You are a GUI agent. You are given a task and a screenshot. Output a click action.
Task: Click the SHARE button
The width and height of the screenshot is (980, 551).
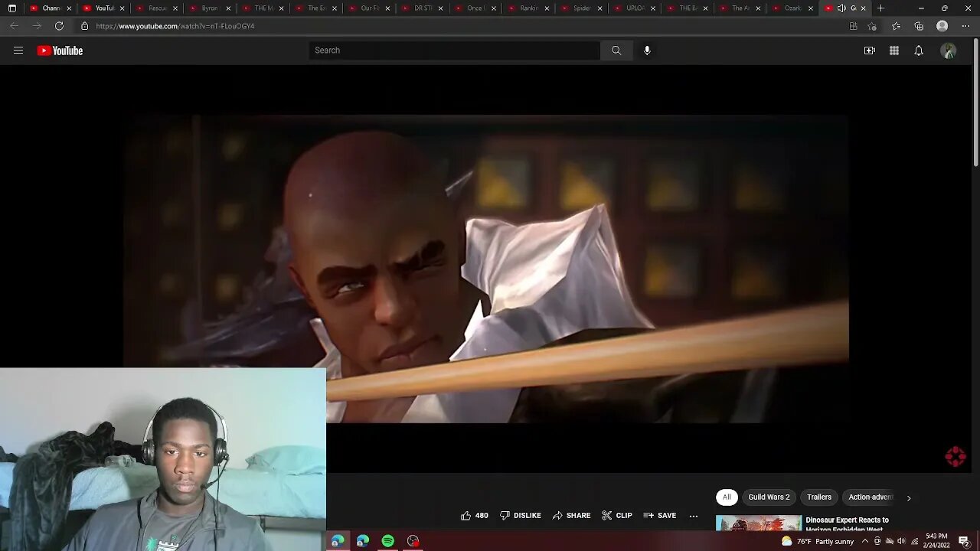(x=572, y=516)
